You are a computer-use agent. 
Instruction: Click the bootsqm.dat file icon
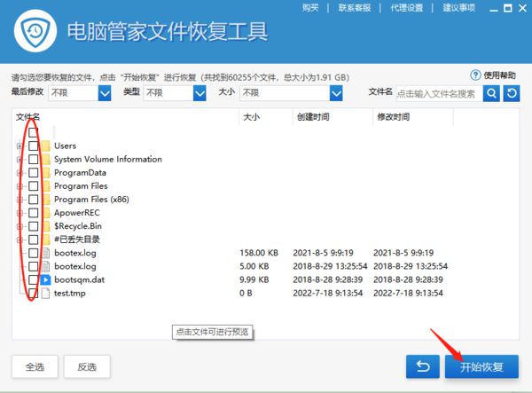(x=46, y=279)
